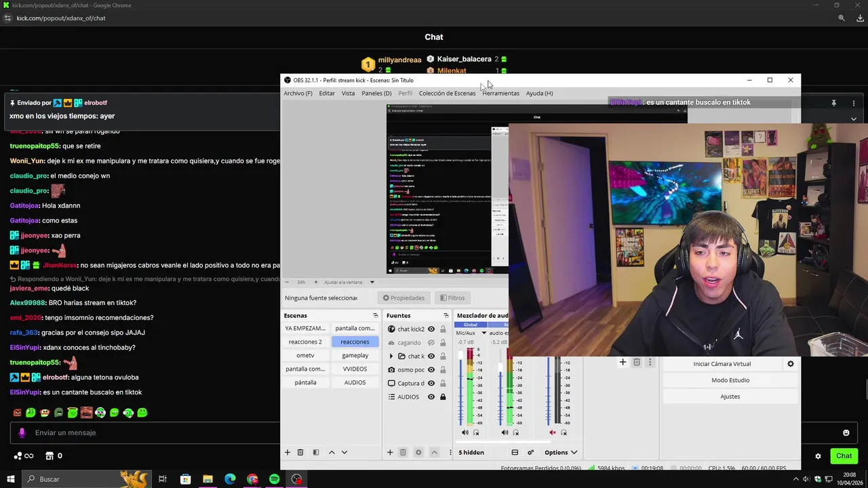Open Editar menu in OBS
This screenshot has width=868, height=488.
click(327, 93)
